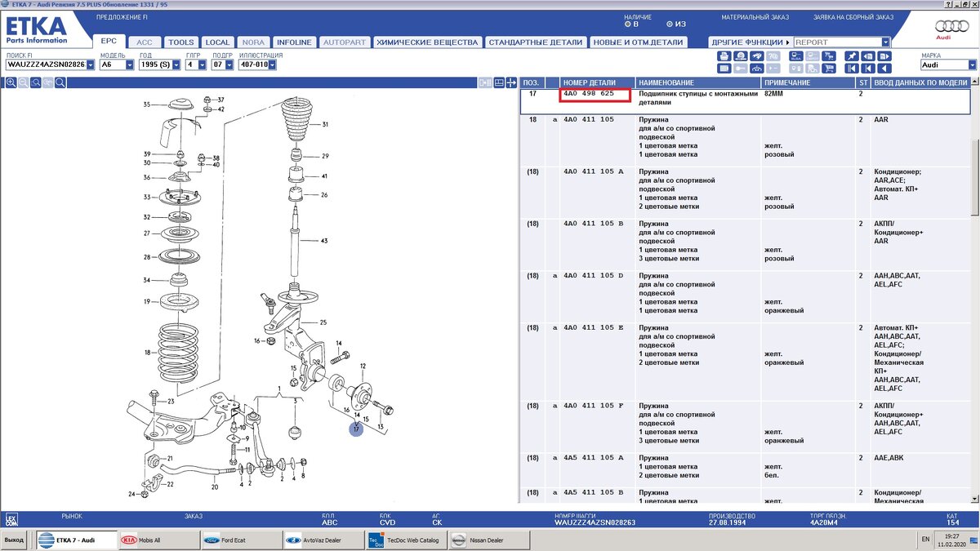The image size is (980, 551).
Task: Click the LEX.COM icon in bottom corner
Action: coord(11,519)
